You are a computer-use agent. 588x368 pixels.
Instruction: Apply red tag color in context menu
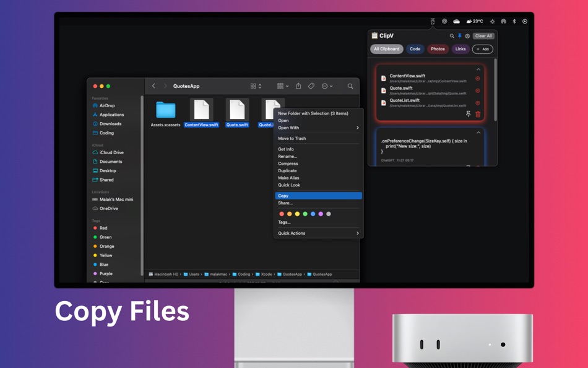(282, 214)
